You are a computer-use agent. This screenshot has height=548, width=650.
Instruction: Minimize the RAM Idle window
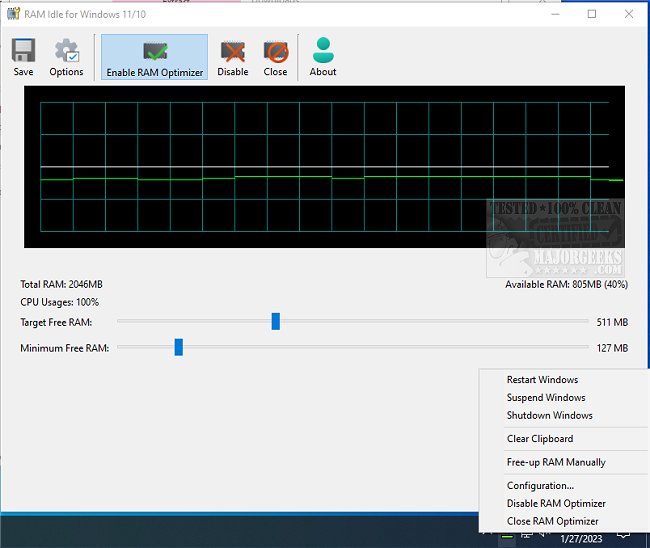555,14
